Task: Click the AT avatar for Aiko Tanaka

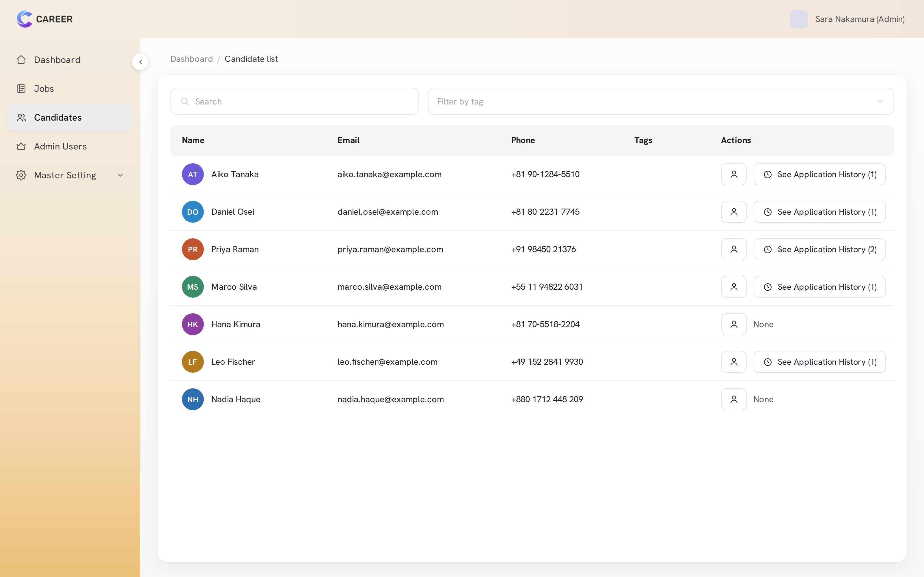Action: pyautogui.click(x=192, y=174)
